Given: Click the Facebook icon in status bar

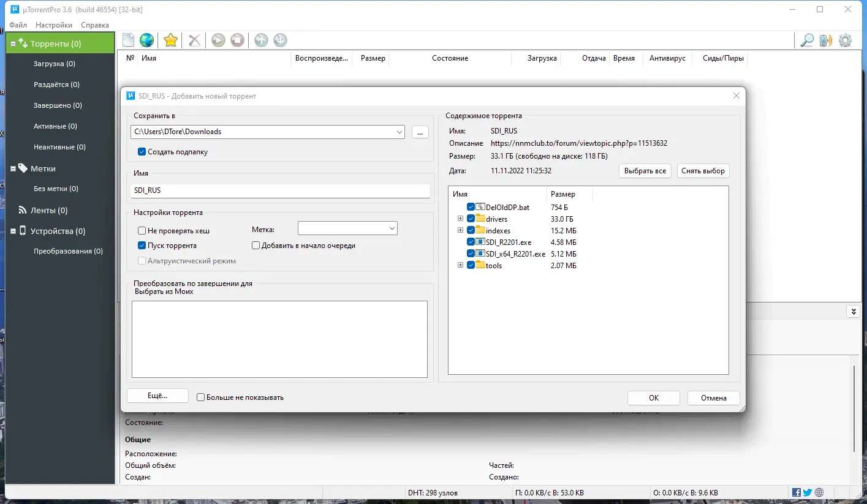Looking at the screenshot, I should coord(797,492).
